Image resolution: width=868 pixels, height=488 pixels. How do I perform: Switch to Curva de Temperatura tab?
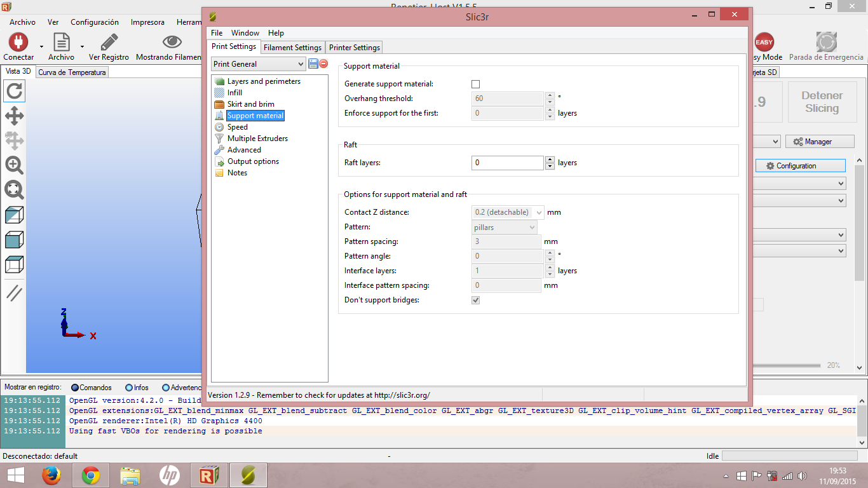pos(72,72)
